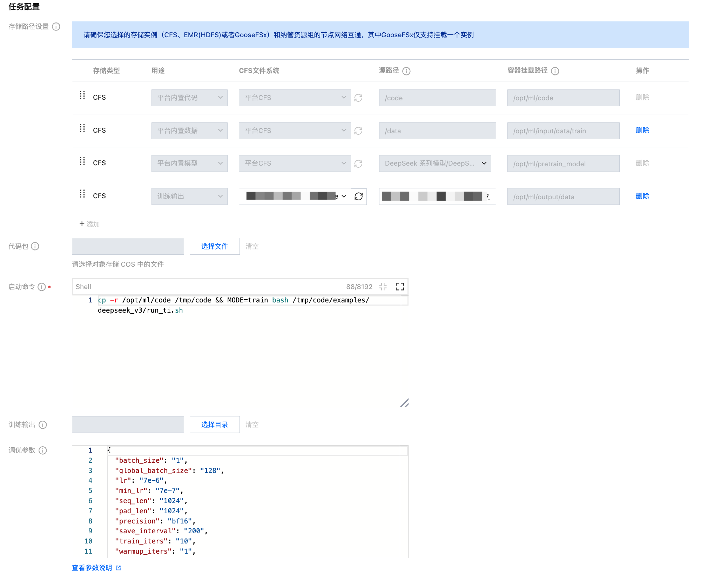Viewport: 728px width, 581px height.
Task: Click info icon next to 训练输出 label
Action: click(x=43, y=425)
